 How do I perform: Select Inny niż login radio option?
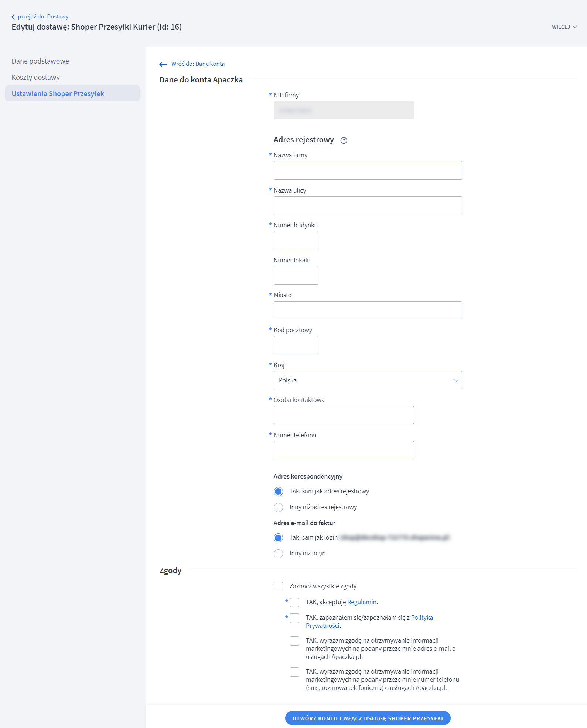click(x=278, y=554)
